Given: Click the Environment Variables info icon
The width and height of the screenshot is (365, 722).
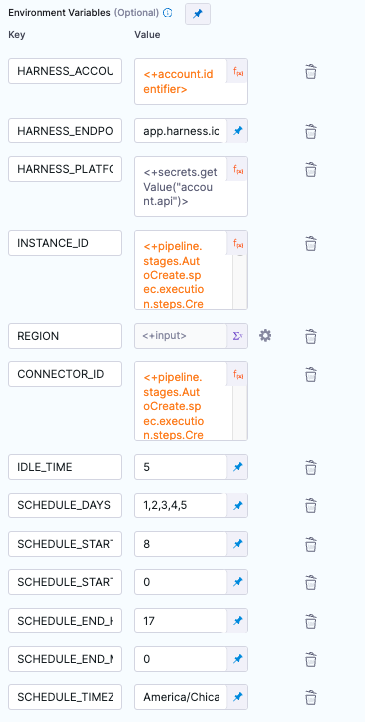Looking at the screenshot, I should point(168,13).
